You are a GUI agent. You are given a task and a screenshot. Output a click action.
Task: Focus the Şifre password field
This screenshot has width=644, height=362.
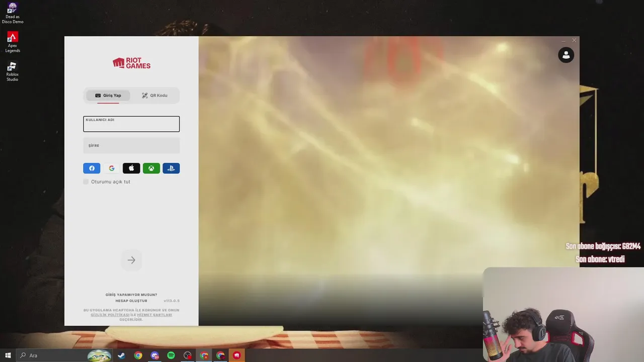(131, 146)
